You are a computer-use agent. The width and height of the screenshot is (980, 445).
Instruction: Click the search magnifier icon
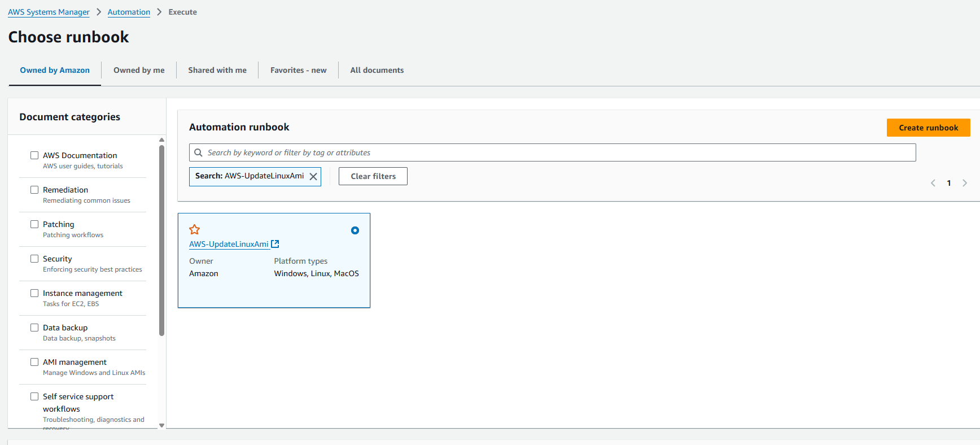click(198, 152)
